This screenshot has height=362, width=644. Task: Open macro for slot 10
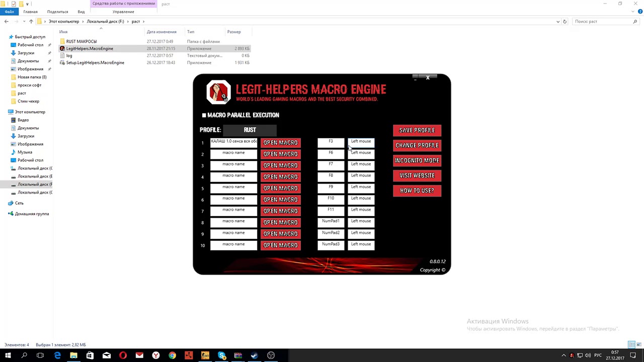280,245
